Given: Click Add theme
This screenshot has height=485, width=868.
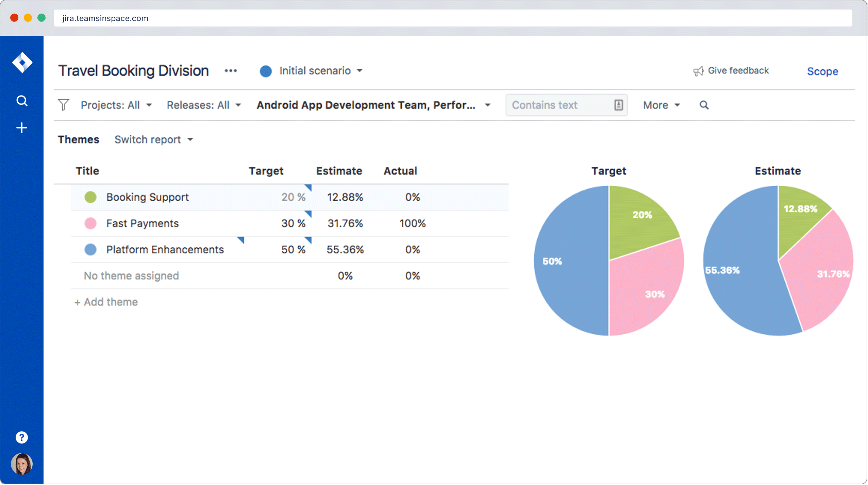Looking at the screenshot, I should 106,302.
